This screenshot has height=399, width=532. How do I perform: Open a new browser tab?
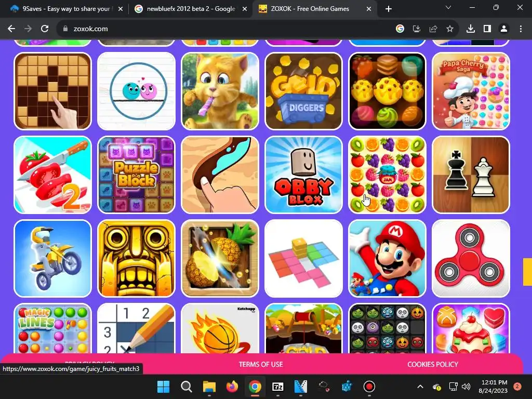coord(389,9)
